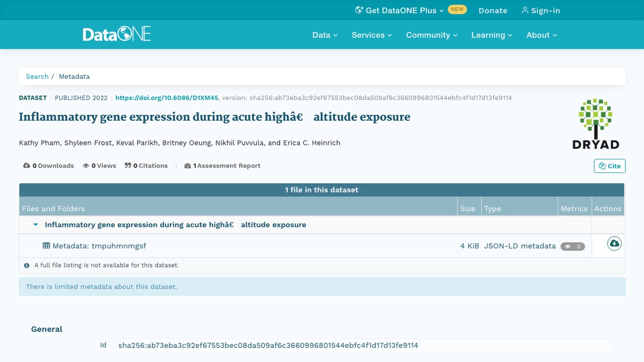Open the About dropdown menu
Image resolution: width=644 pixels, height=362 pixels.
542,35
